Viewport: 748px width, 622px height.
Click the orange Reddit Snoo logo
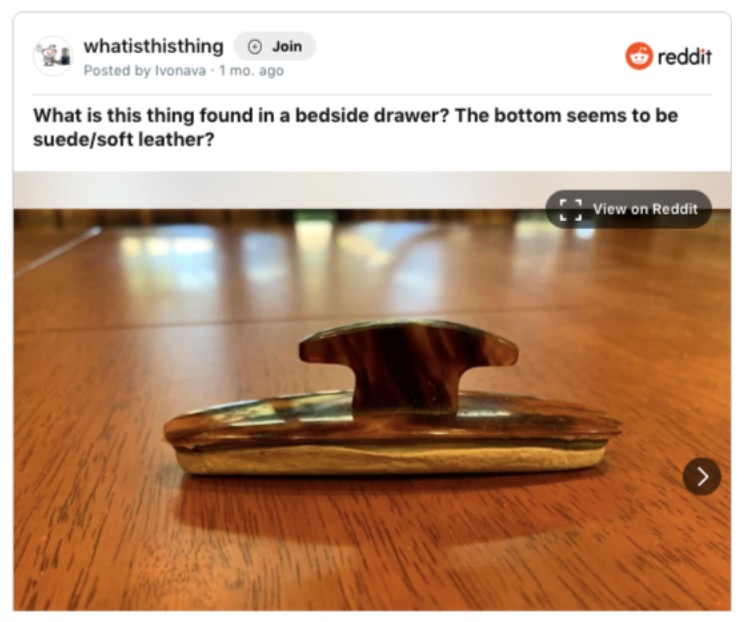639,56
